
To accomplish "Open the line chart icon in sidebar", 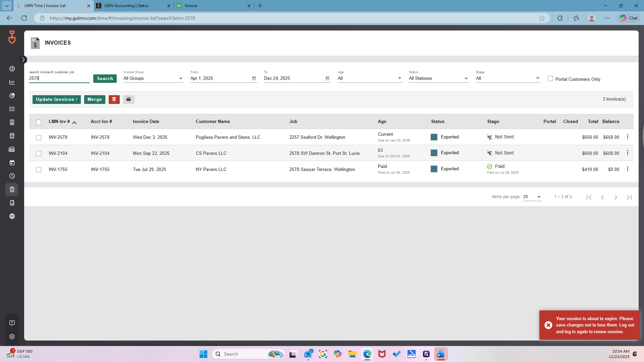I will click(x=12, y=82).
